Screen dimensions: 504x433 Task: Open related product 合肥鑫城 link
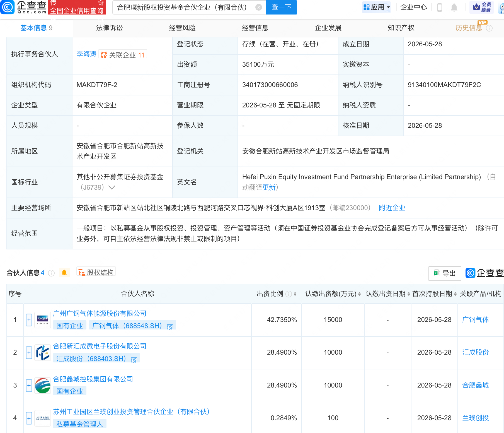(x=475, y=385)
